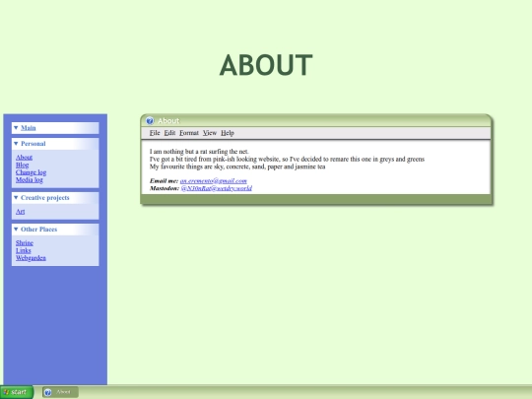Click the Other Places header label
This screenshot has height=399, width=532.
39,229
